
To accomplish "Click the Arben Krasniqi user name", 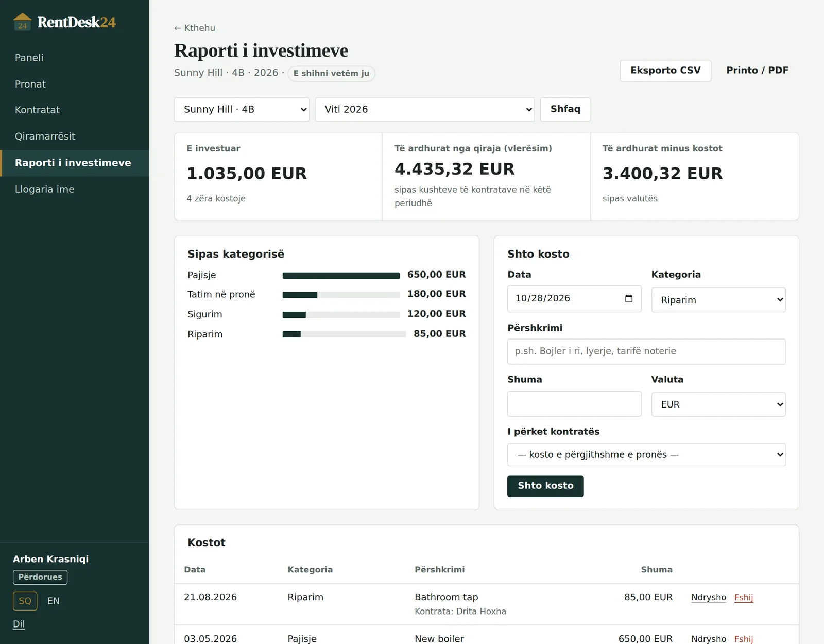I will pos(50,559).
